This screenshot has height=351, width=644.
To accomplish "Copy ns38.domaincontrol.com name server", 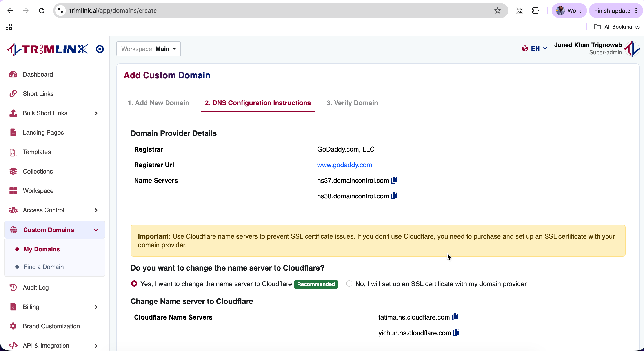I will [x=394, y=196].
